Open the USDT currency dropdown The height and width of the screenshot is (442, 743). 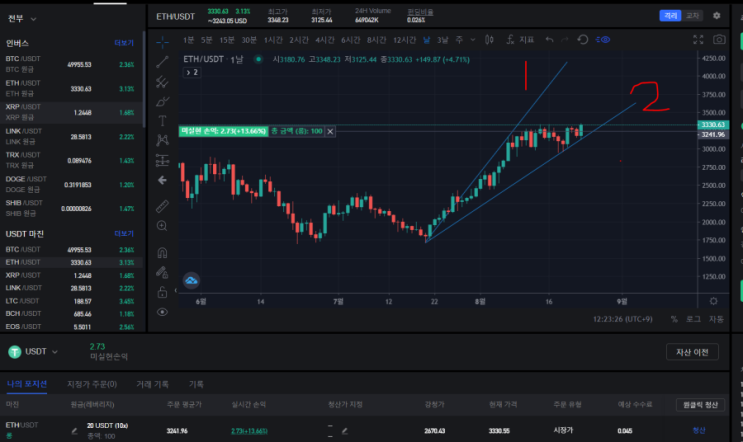pos(33,352)
